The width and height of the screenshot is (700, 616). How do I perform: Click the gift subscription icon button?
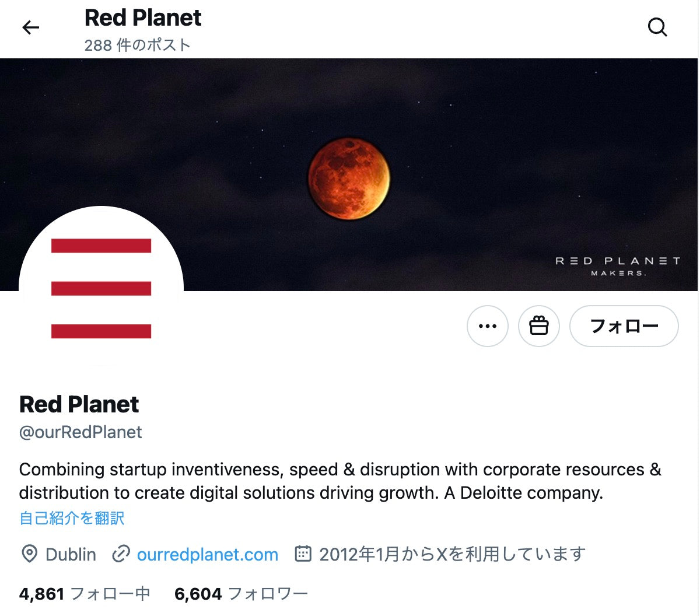point(538,326)
